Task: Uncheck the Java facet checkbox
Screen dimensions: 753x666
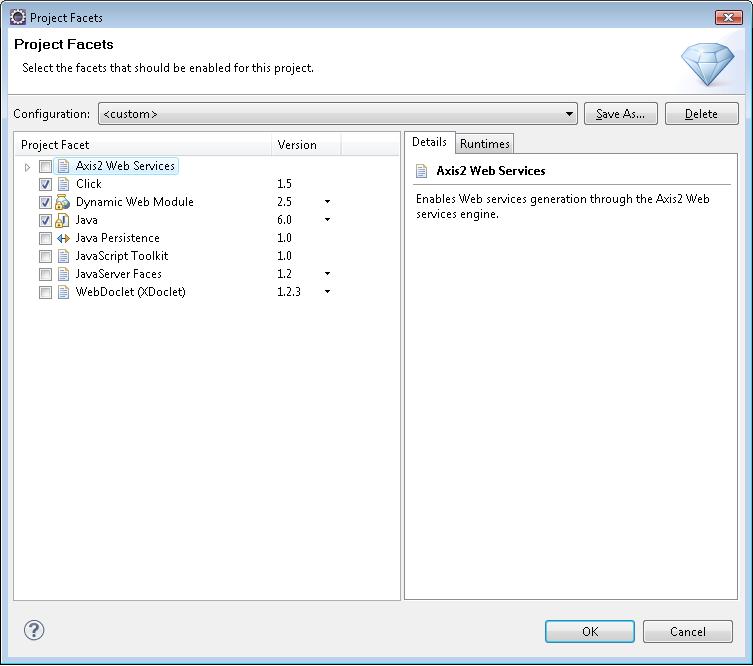Action: 45,220
